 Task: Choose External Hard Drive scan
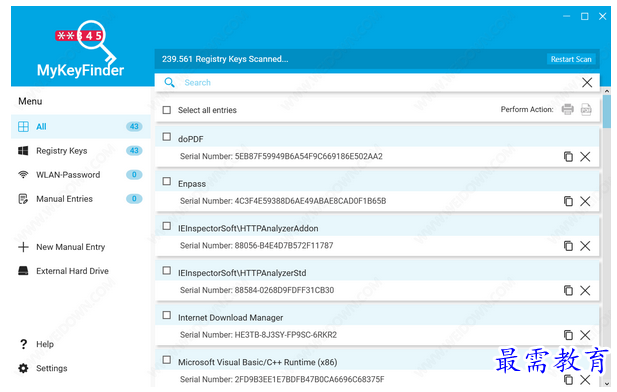(x=63, y=271)
